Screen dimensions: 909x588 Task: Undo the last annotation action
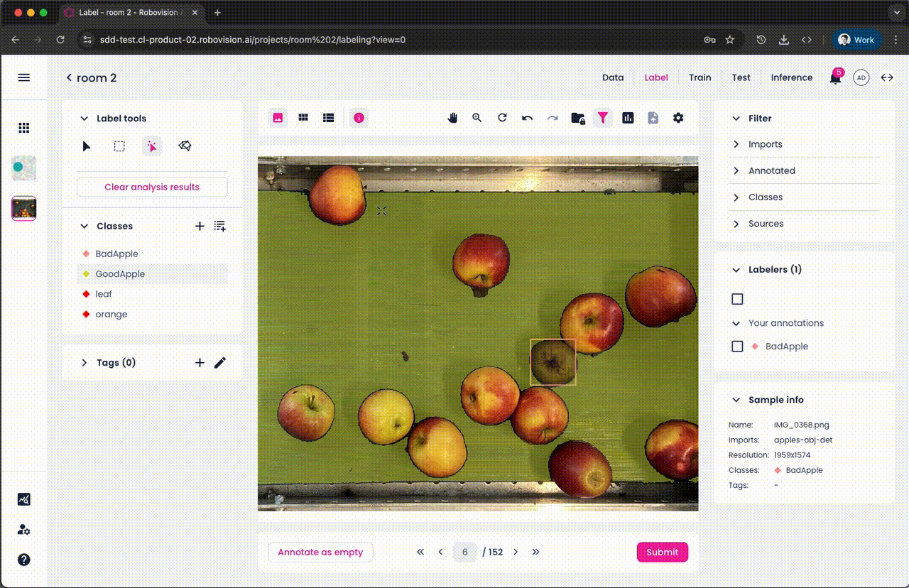tap(527, 118)
